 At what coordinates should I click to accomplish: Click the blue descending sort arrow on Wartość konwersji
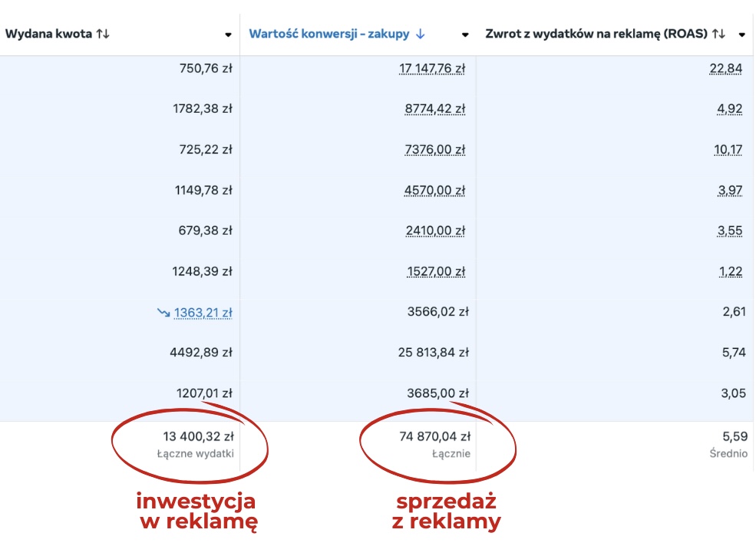421,34
